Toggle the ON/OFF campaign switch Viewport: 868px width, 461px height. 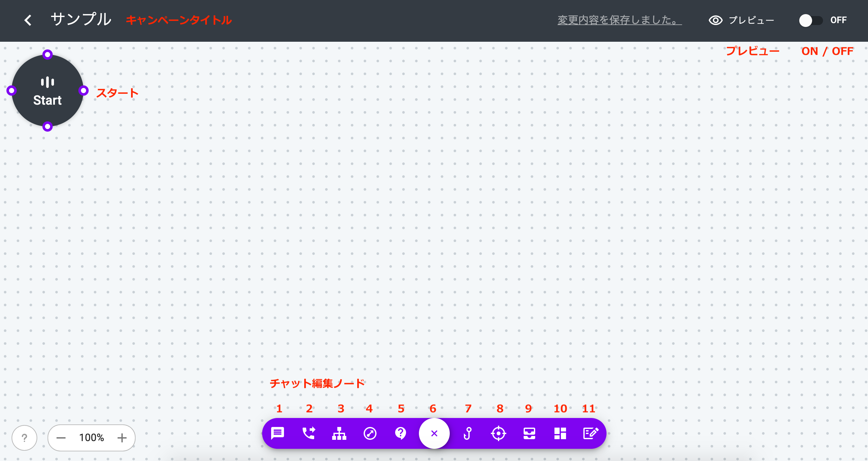coord(811,20)
